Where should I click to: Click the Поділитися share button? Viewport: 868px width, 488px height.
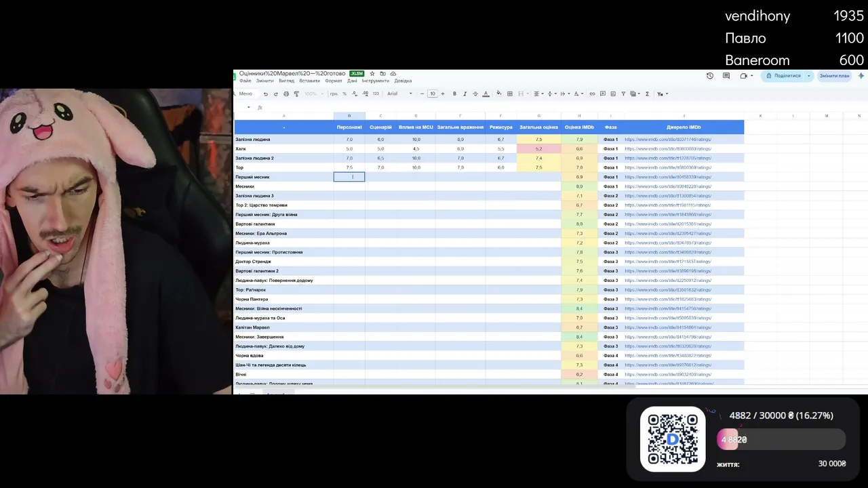tap(783, 76)
